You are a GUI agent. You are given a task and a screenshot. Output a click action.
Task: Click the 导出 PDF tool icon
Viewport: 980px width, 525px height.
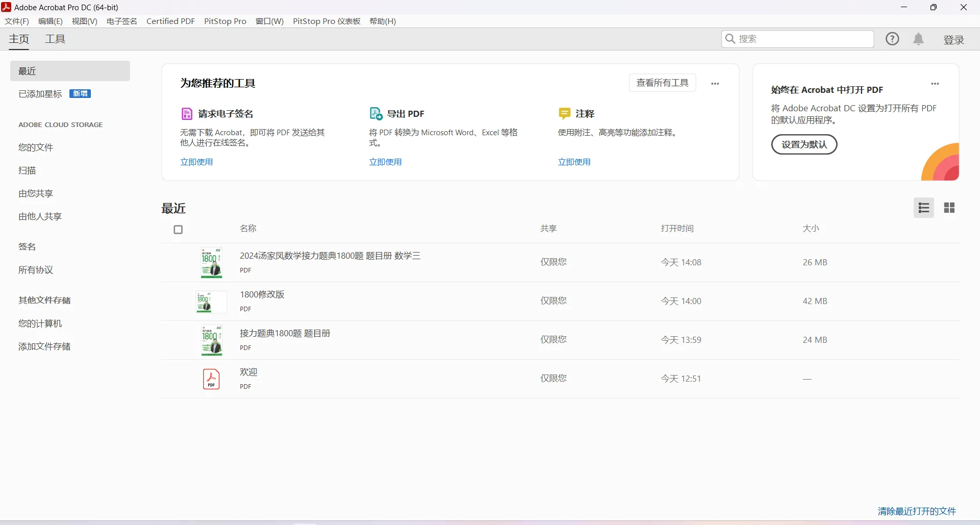point(376,114)
